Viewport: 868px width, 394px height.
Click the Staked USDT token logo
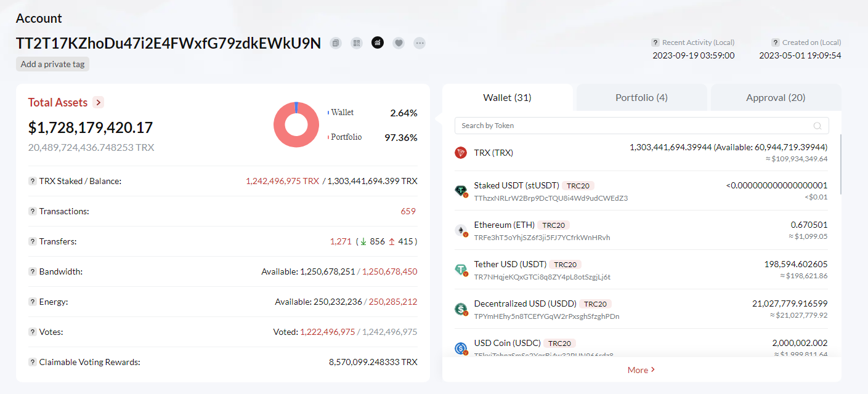pyautogui.click(x=461, y=191)
